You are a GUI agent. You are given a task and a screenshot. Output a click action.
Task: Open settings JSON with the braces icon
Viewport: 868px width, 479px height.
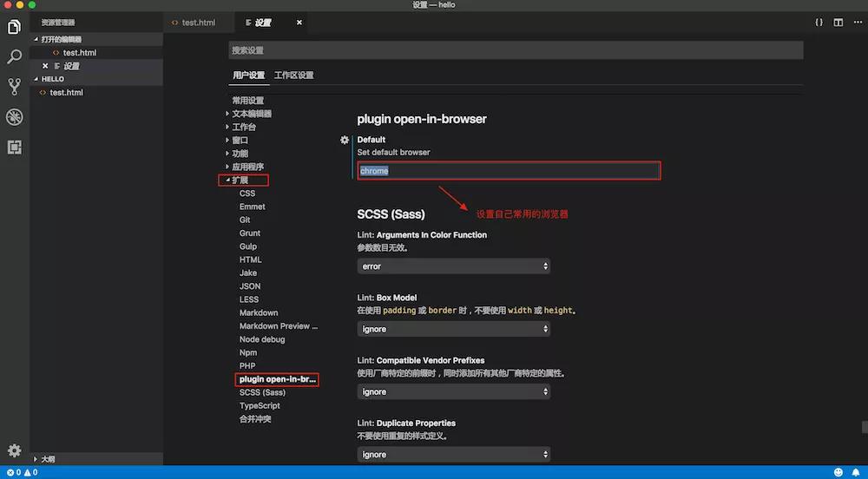click(x=819, y=23)
